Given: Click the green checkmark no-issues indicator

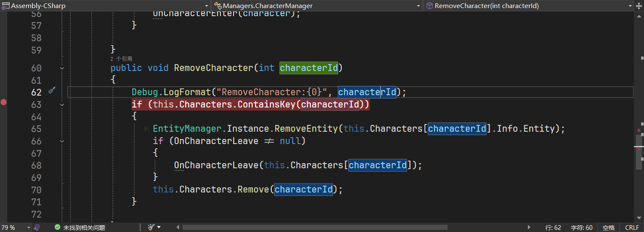Looking at the screenshot, I should pyautogui.click(x=57, y=227).
